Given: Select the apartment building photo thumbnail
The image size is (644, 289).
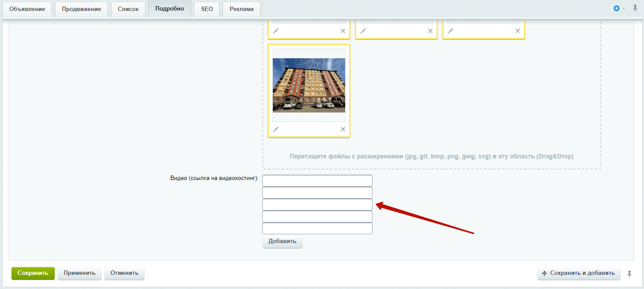Looking at the screenshot, I should 309,85.
